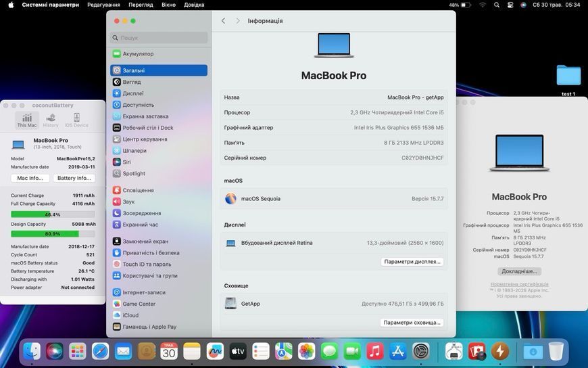This screenshot has height=368, width=588.
Task: Open Користувачі та групи settings
Action: click(x=159, y=275)
